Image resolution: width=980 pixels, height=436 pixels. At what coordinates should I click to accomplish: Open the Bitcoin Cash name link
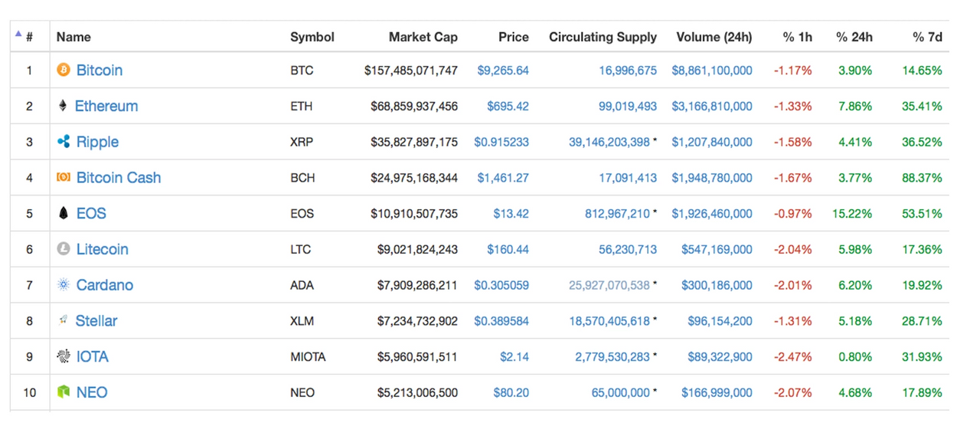[x=119, y=178]
